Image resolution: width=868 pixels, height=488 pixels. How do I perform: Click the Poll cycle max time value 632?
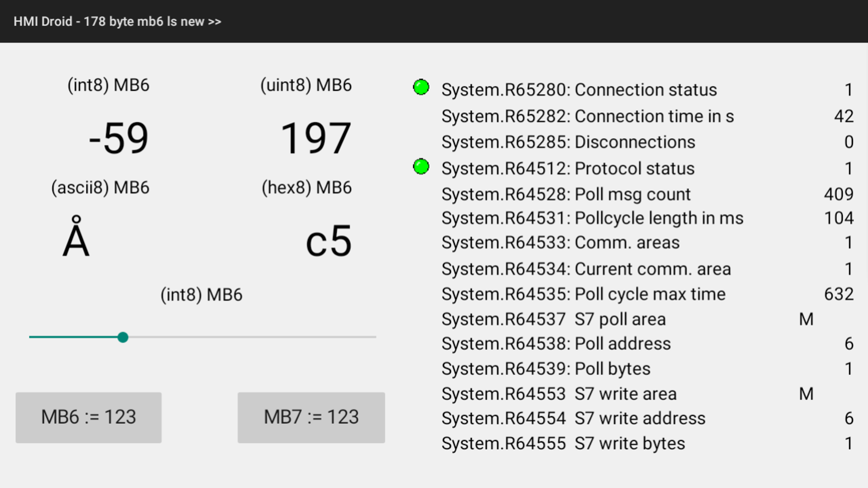coord(838,294)
